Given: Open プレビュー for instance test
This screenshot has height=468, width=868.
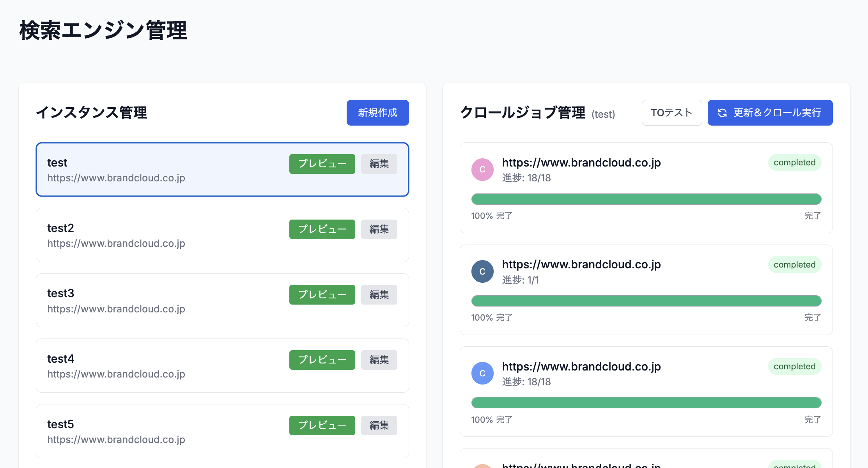Looking at the screenshot, I should click(x=322, y=164).
